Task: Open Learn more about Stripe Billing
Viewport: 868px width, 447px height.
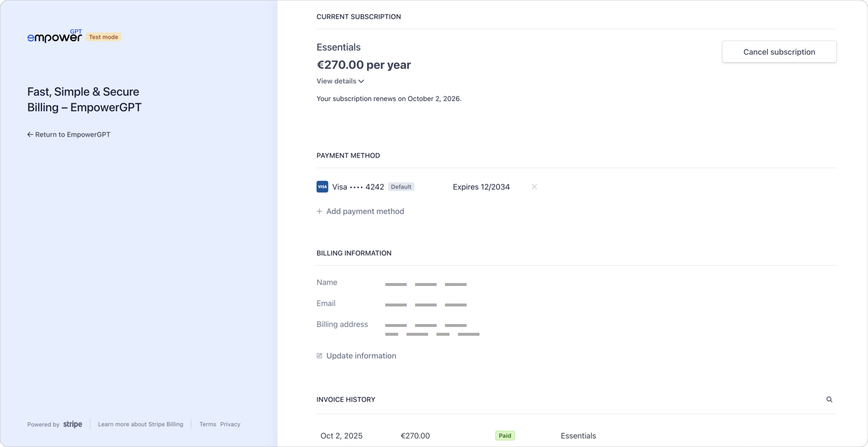Action: coord(141,425)
